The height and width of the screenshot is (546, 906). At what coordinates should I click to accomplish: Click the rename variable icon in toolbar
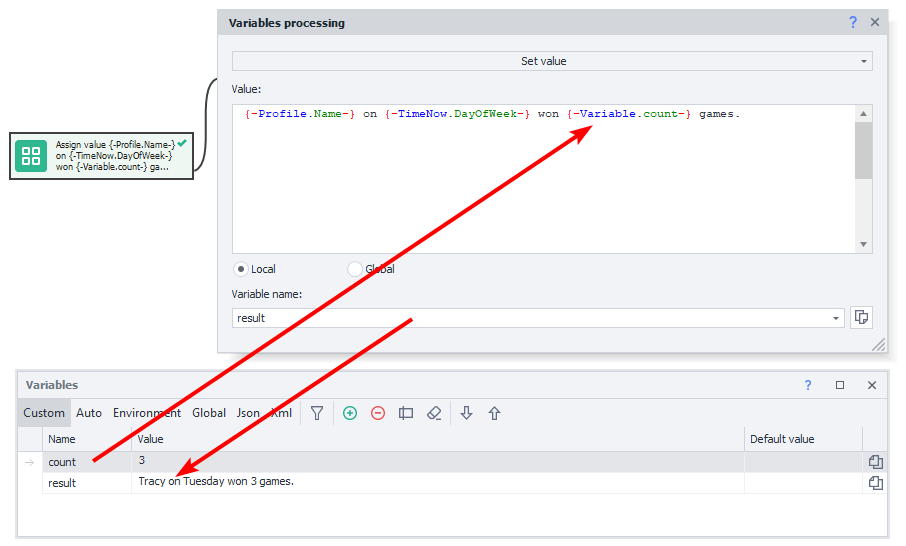click(406, 413)
